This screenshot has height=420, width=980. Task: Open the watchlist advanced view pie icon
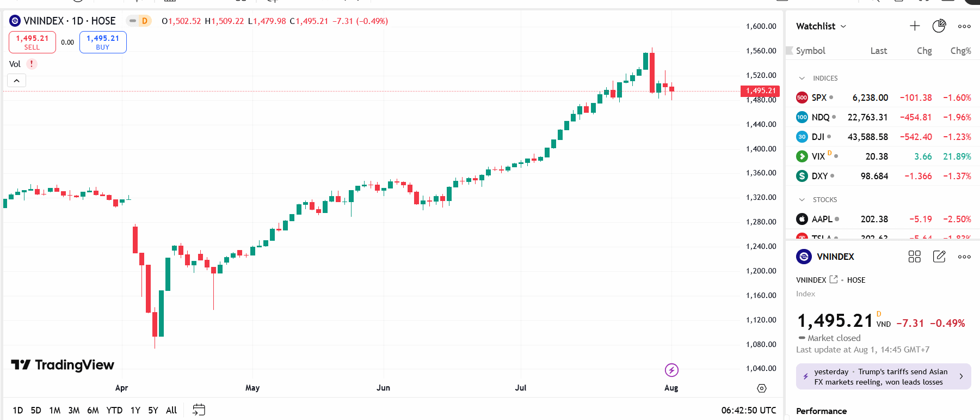click(939, 26)
